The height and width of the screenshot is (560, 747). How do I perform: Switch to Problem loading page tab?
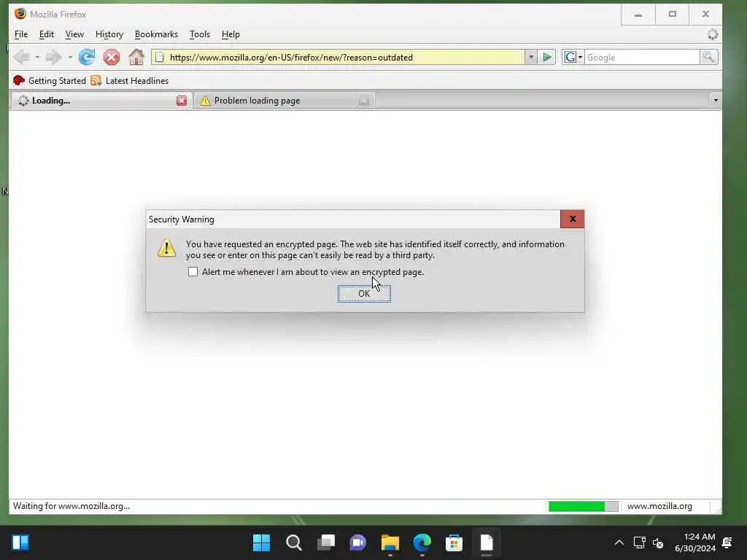pos(284,101)
